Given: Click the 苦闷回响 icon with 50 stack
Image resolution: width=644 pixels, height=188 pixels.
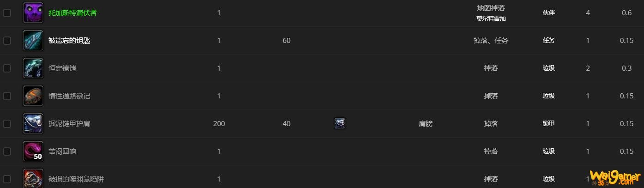Looking at the screenshot, I should point(33,152).
